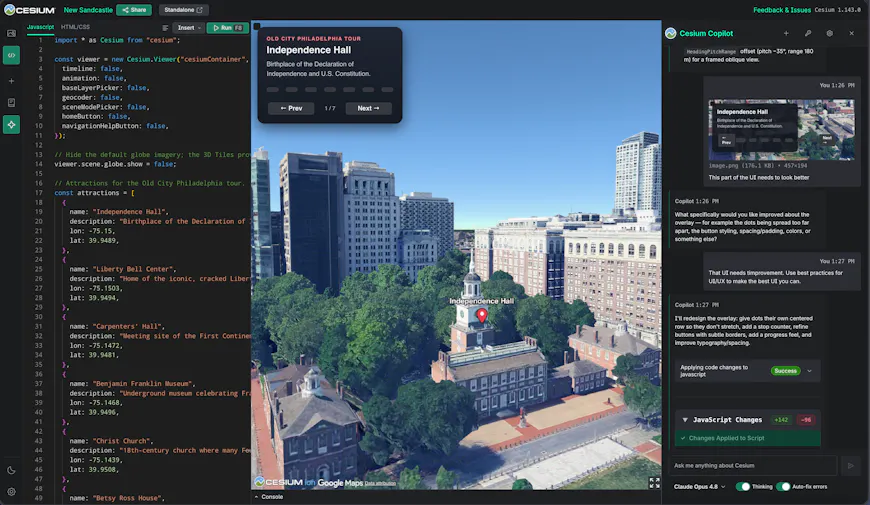Click the +142 additions badge
Viewport: 870px width, 505px height.
781,420
